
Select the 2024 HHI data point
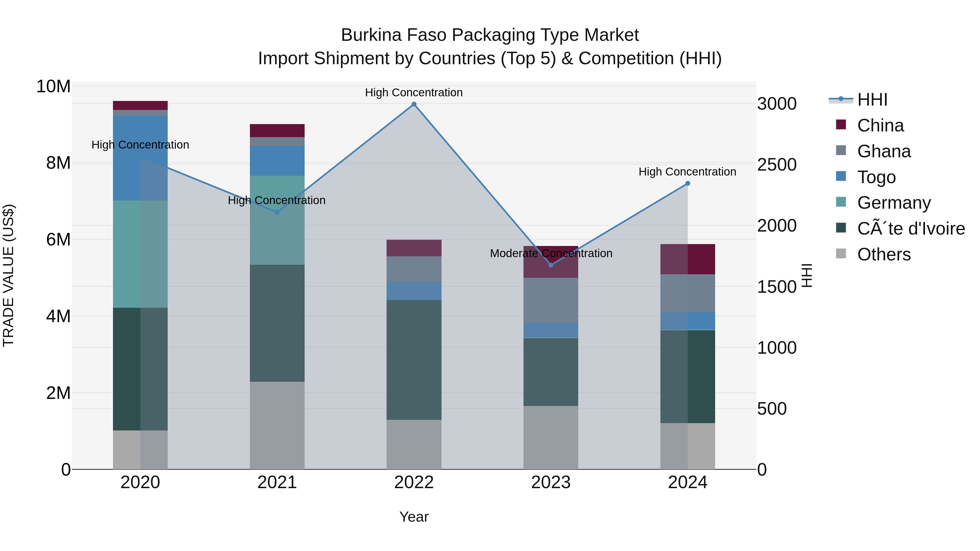[687, 184]
